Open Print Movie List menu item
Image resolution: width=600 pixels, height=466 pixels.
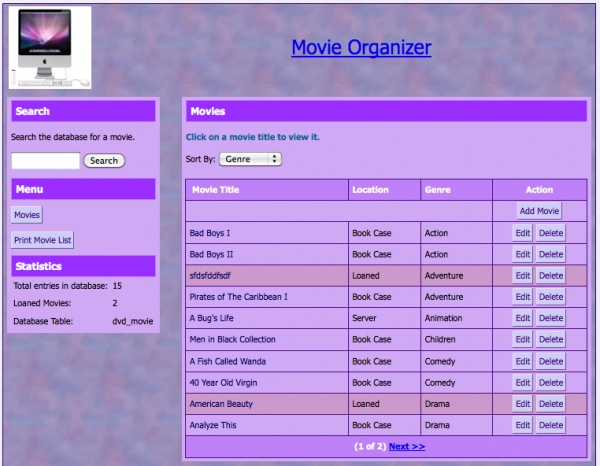[42, 240]
